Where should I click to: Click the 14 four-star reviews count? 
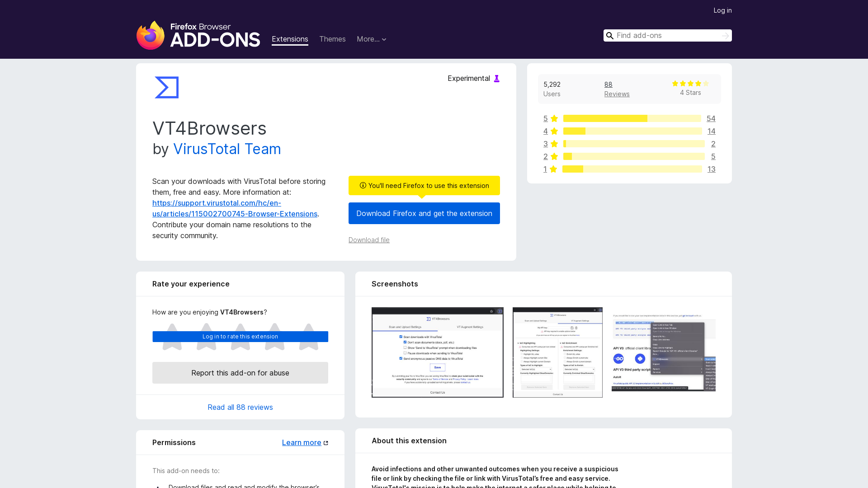coord(712,131)
